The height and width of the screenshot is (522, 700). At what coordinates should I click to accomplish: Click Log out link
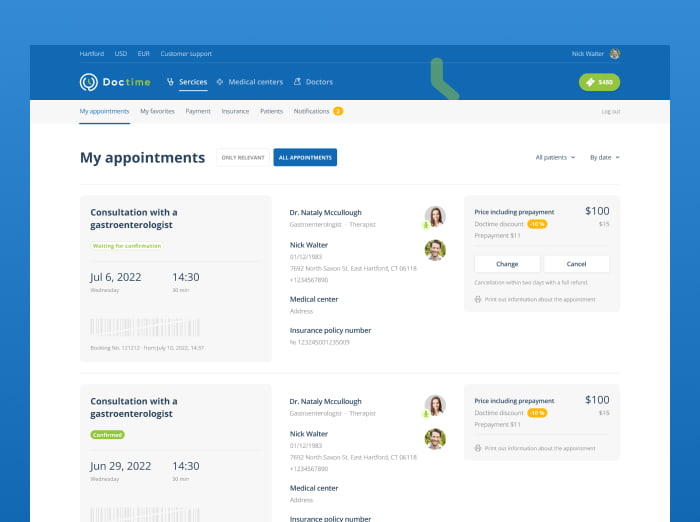pyautogui.click(x=611, y=112)
